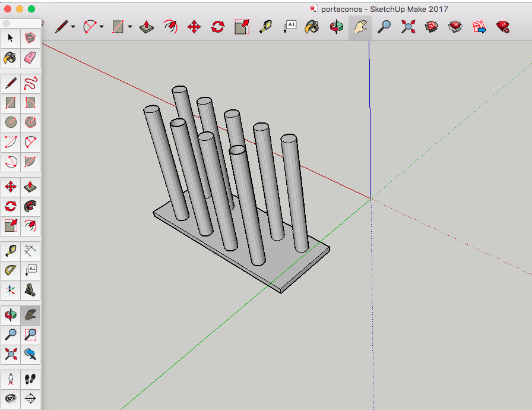The height and width of the screenshot is (410, 532).
Task: Choose Paint Bucket in the left palette
Action: click(x=11, y=58)
